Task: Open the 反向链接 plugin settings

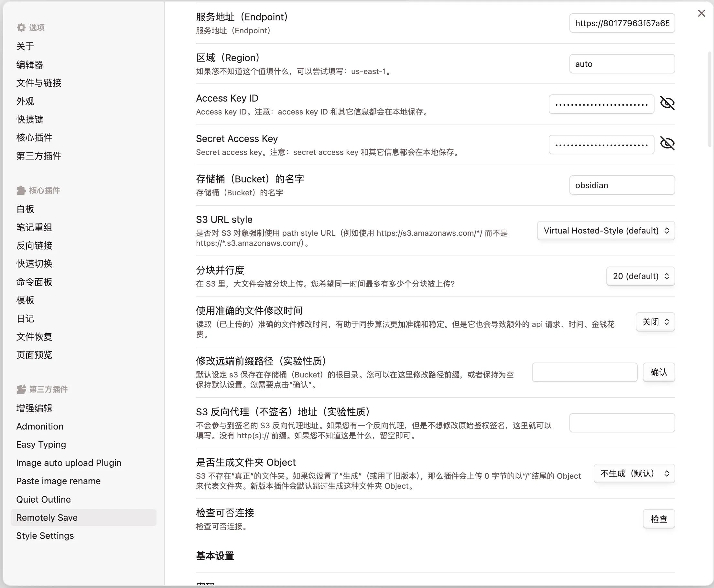Action: coord(84,245)
